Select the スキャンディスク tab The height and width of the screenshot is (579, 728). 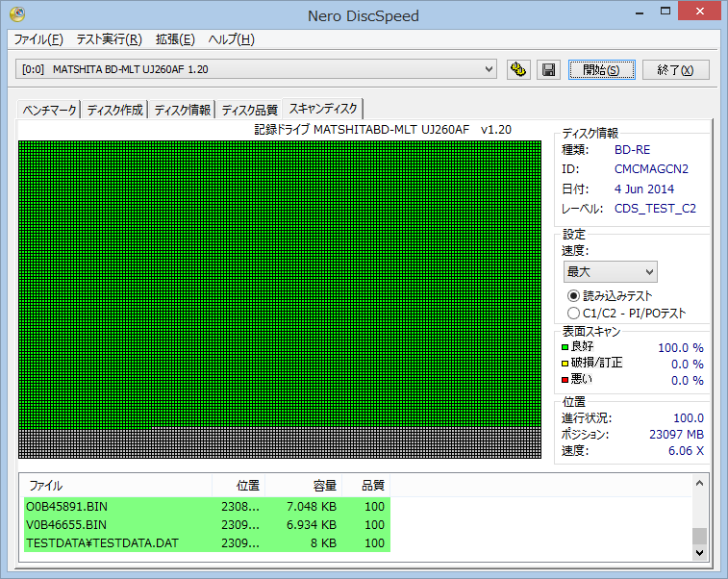pyautogui.click(x=323, y=109)
